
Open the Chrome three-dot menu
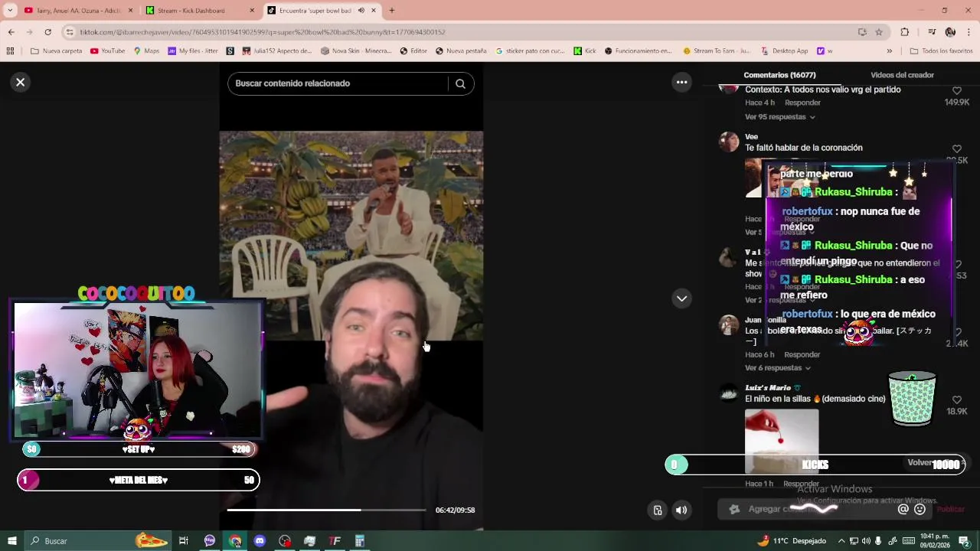pyautogui.click(x=969, y=32)
